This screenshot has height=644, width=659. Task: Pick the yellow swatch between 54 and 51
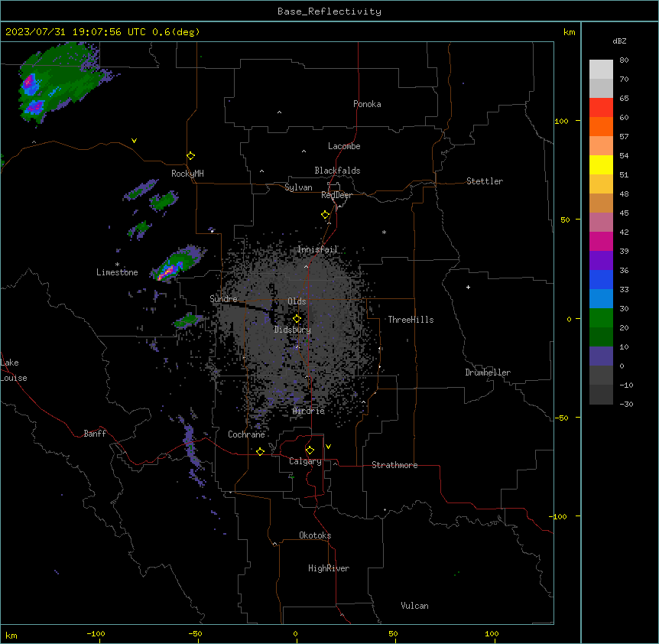601,164
